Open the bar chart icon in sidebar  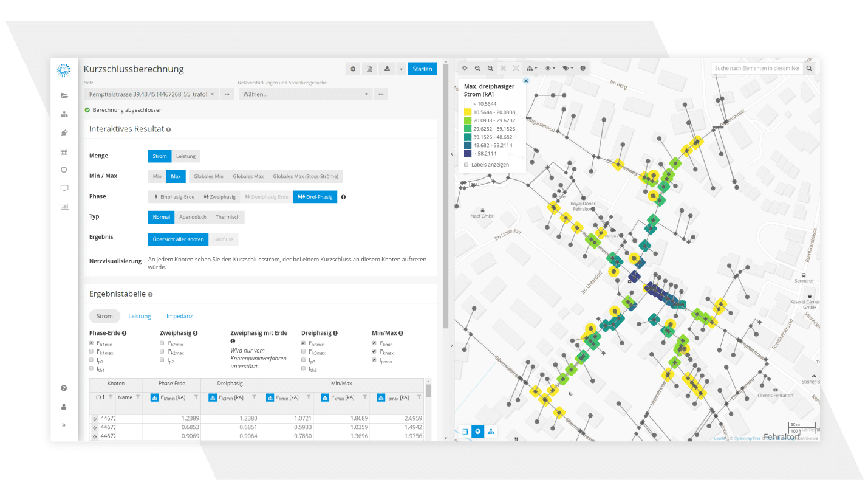click(64, 207)
